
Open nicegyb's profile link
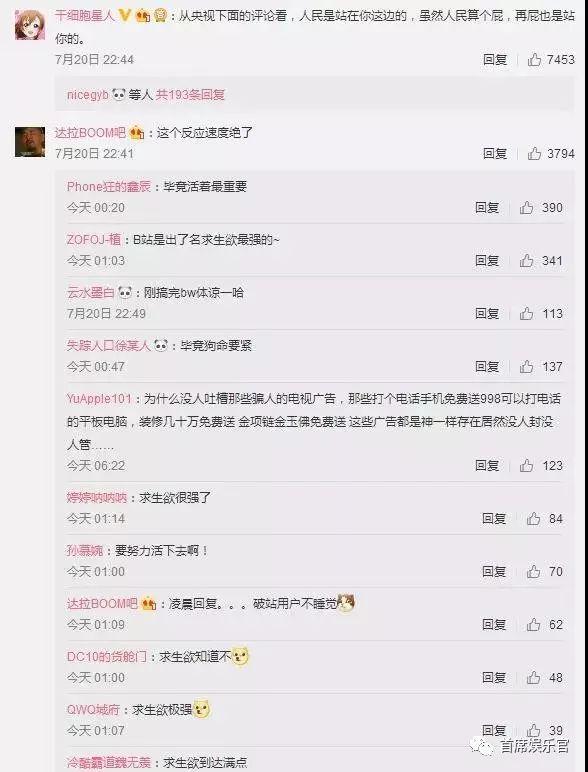click(88, 95)
